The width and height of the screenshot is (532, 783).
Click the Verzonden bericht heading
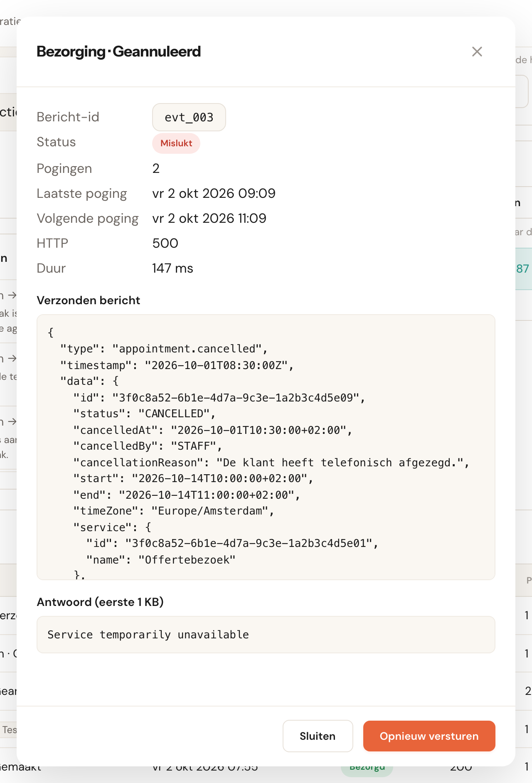(x=89, y=300)
